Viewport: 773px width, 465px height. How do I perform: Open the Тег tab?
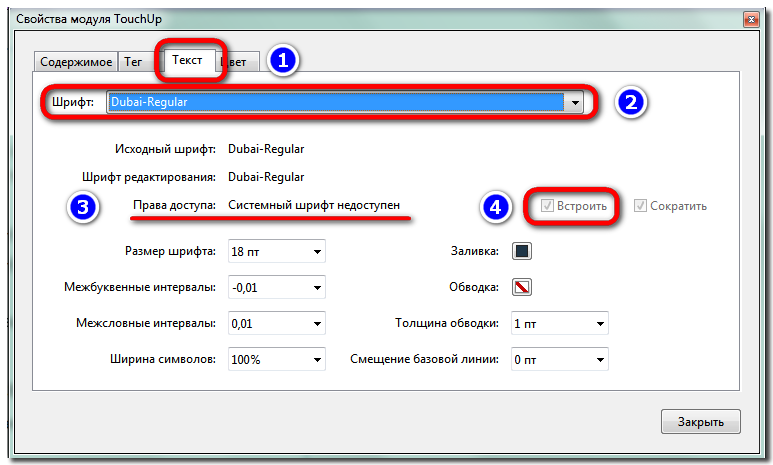[x=133, y=61]
